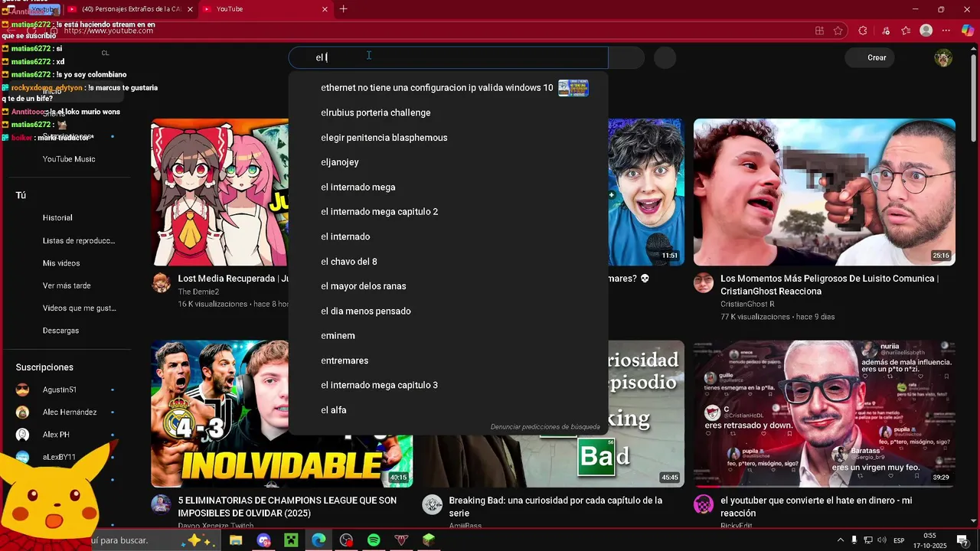Click the YouTube search submit button

[x=626, y=57]
